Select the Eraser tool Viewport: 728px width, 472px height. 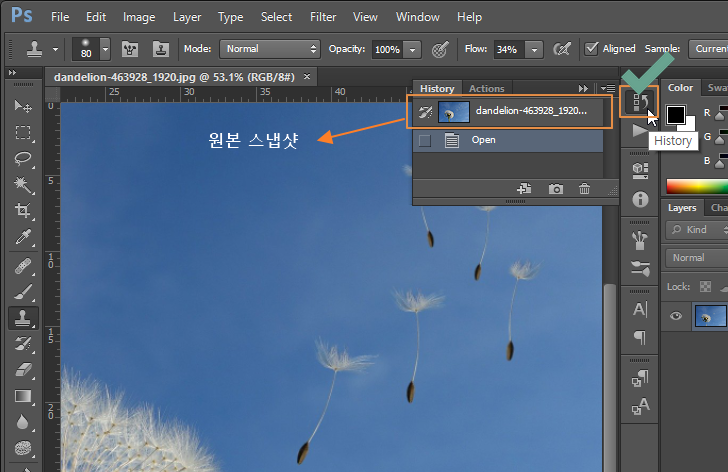[22, 370]
